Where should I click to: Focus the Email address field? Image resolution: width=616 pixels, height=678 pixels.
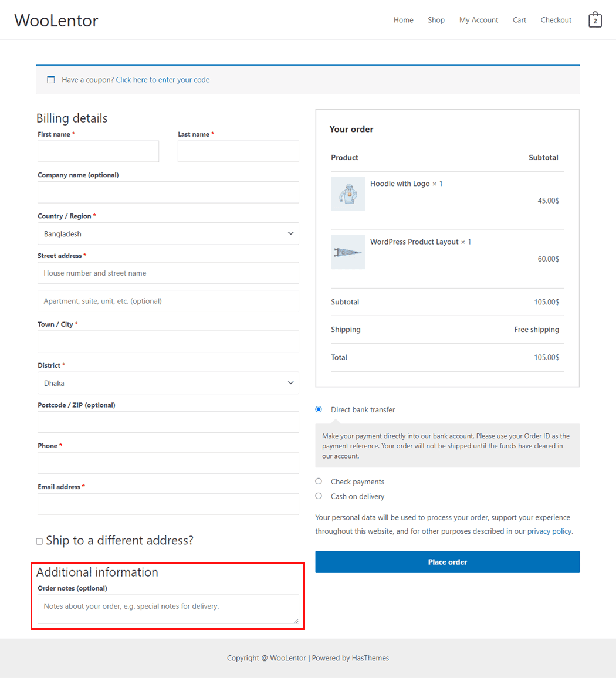pyautogui.click(x=168, y=504)
